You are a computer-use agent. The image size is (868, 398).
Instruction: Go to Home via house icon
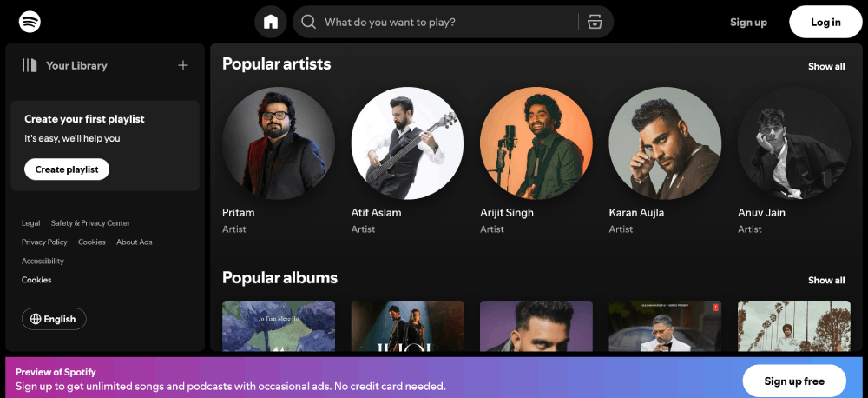(271, 22)
